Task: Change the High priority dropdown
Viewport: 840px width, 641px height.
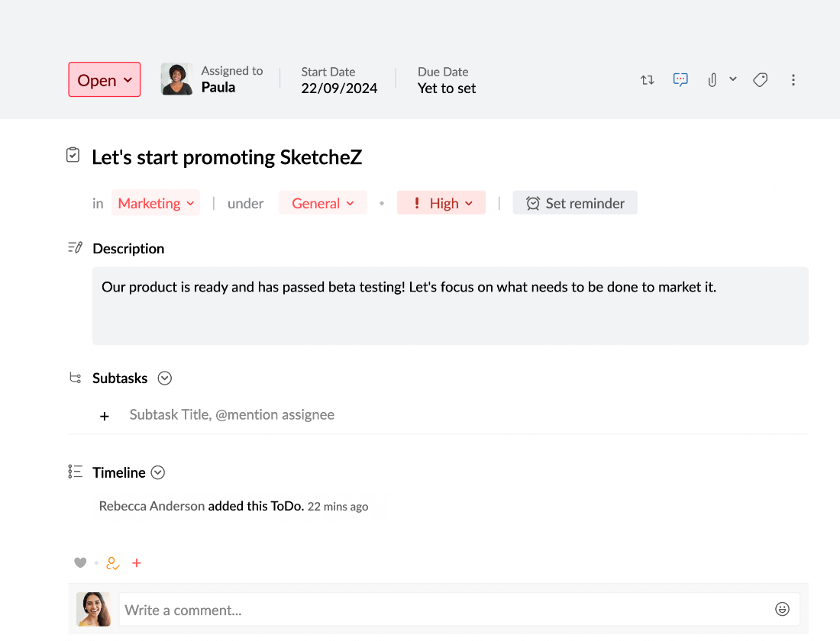Action: pos(441,203)
